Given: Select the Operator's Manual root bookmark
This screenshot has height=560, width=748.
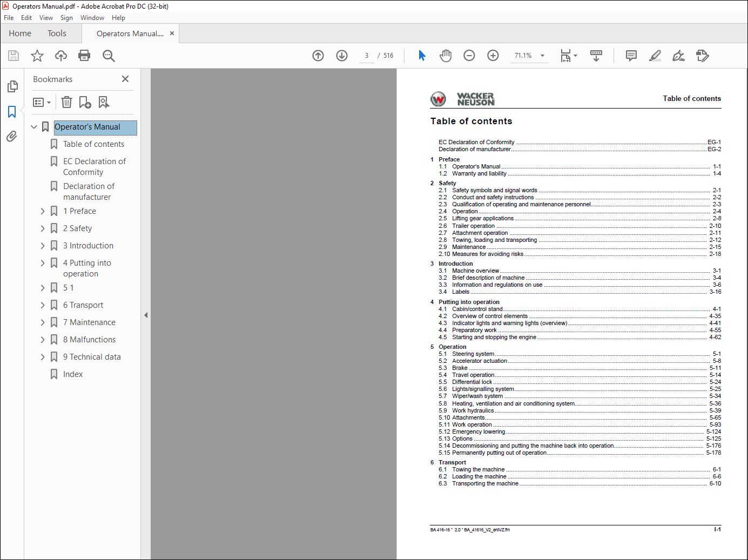Looking at the screenshot, I should (95, 127).
